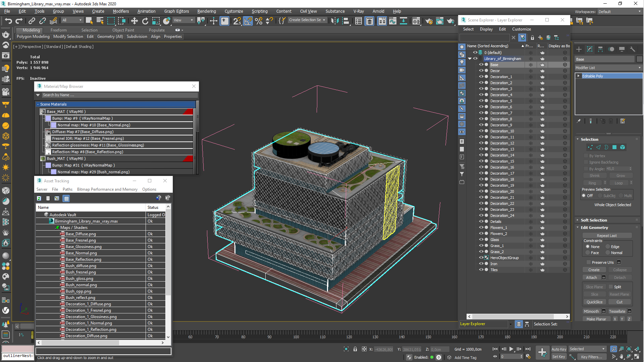Viewport: 644px width, 362px height.
Task: Hide the Decor layer object
Action: point(481,71)
